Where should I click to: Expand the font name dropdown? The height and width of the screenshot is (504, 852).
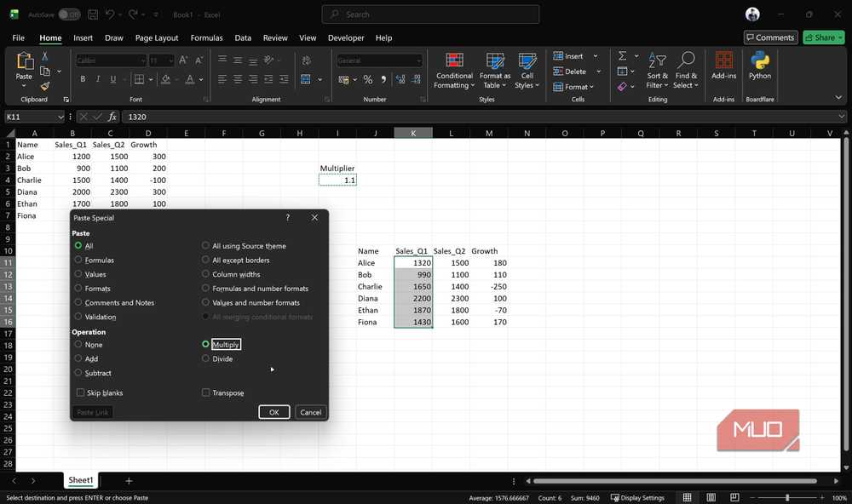click(x=143, y=60)
